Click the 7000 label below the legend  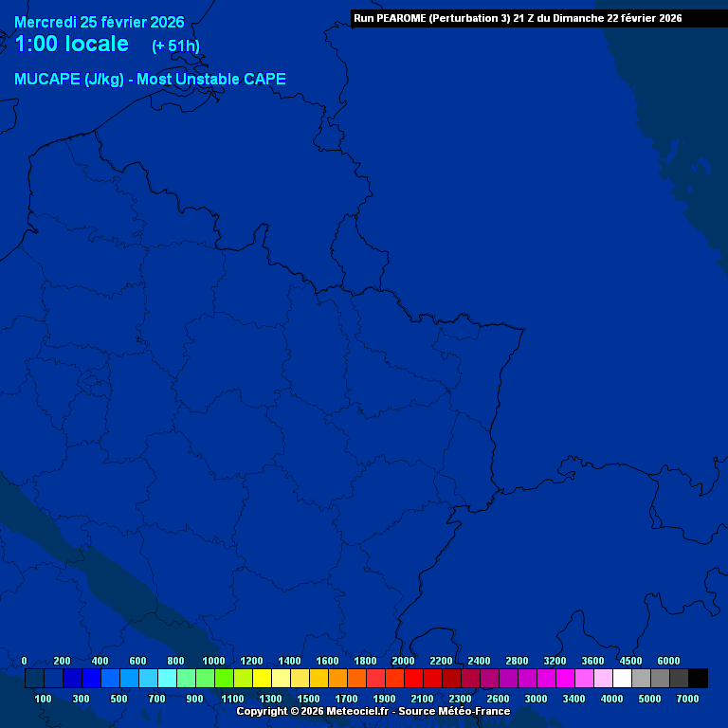coord(687,699)
